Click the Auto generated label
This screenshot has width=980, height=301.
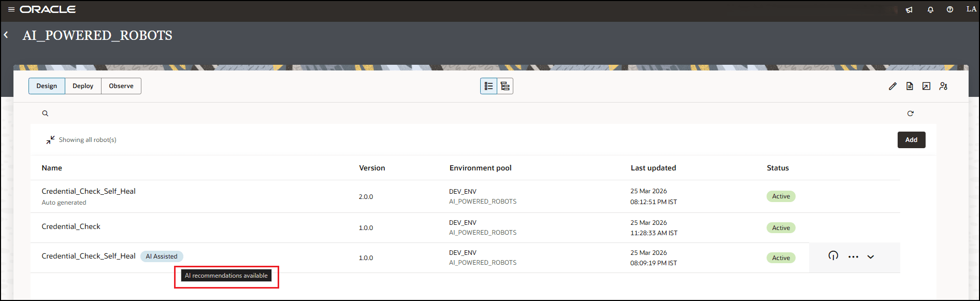pyautogui.click(x=64, y=203)
